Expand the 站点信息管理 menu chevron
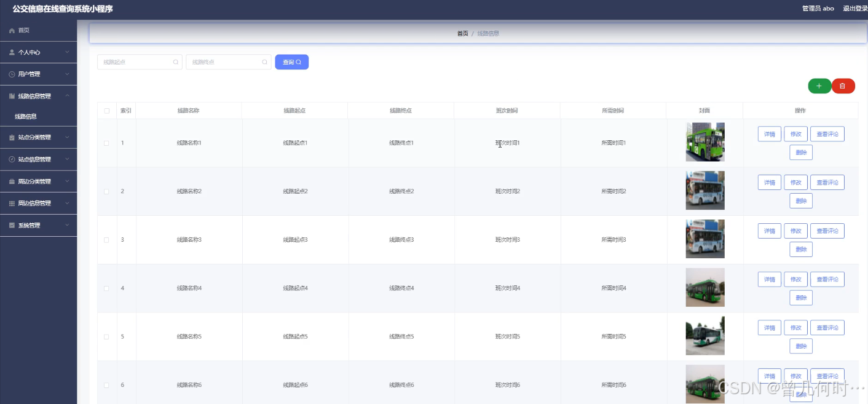The width and height of the screenshot is (868, 404). click(67, 159)
